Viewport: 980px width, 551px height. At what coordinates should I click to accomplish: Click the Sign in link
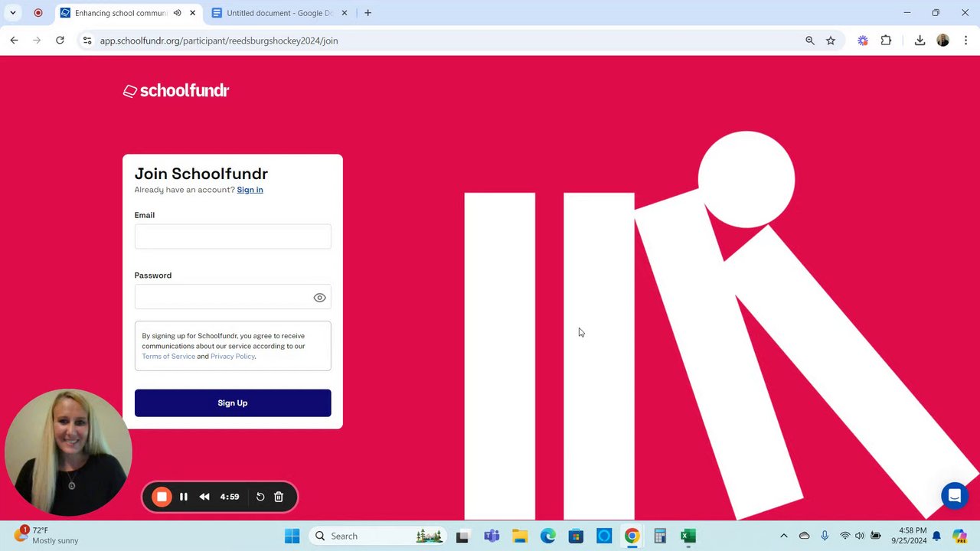click(x=250, y=190)
